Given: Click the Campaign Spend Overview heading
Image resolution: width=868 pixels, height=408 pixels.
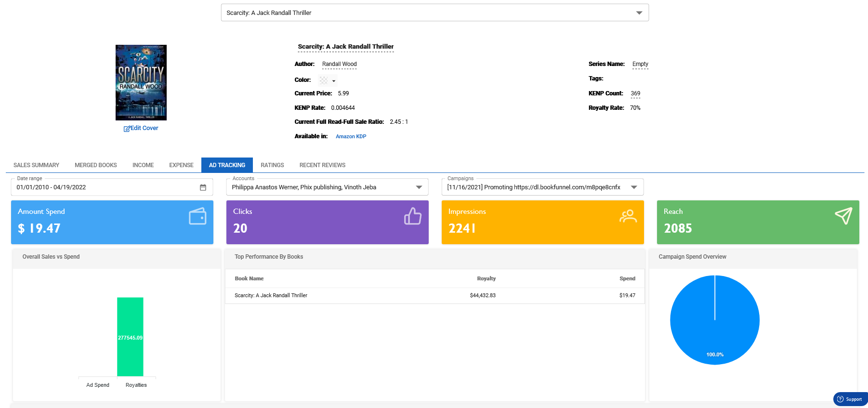Looking at the screenshot, I should [x=692, y=257].
